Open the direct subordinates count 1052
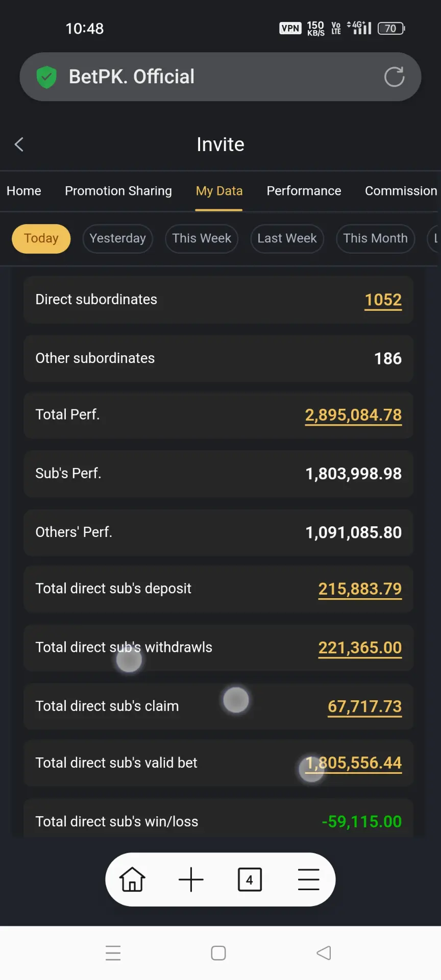Image resolution: width=441 pixels, height=980 pixels. coord(383,300)
